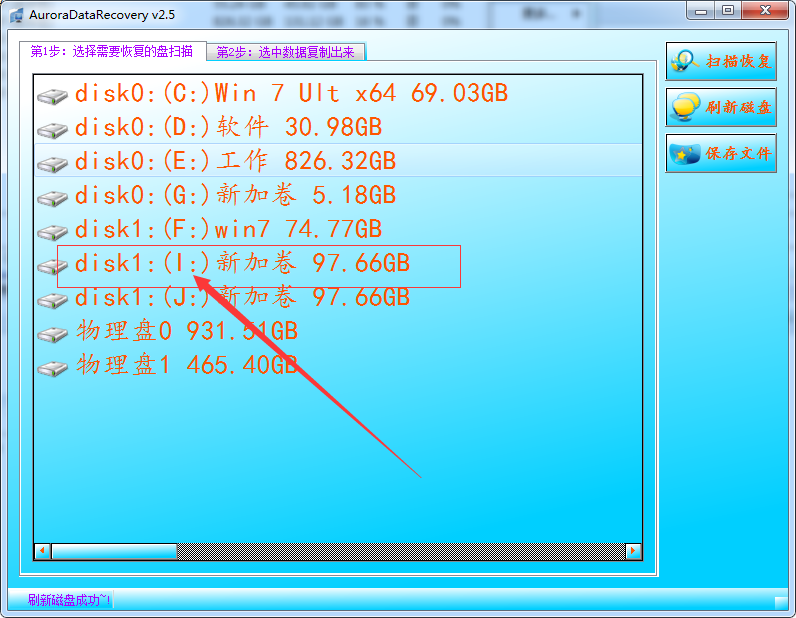Select 物理盘0 931.51GB entry
This screenshot has height=618, width=796.
338,331
